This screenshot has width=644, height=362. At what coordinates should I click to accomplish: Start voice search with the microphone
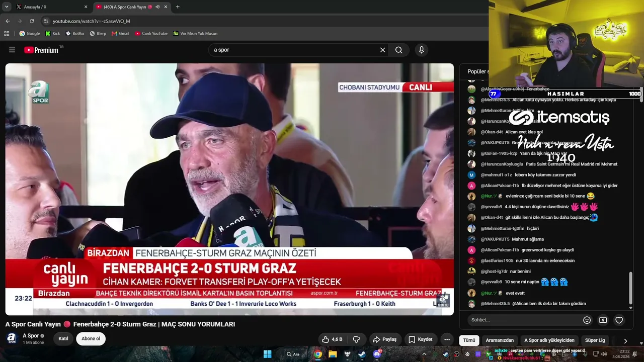pos(422,50)
